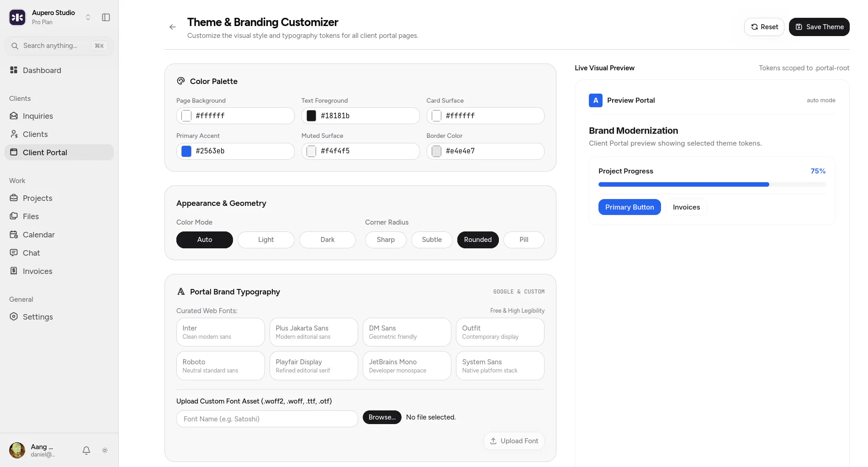Select the Outfit font card
Viewport: 868px width, 467px height.
(500, 332)
